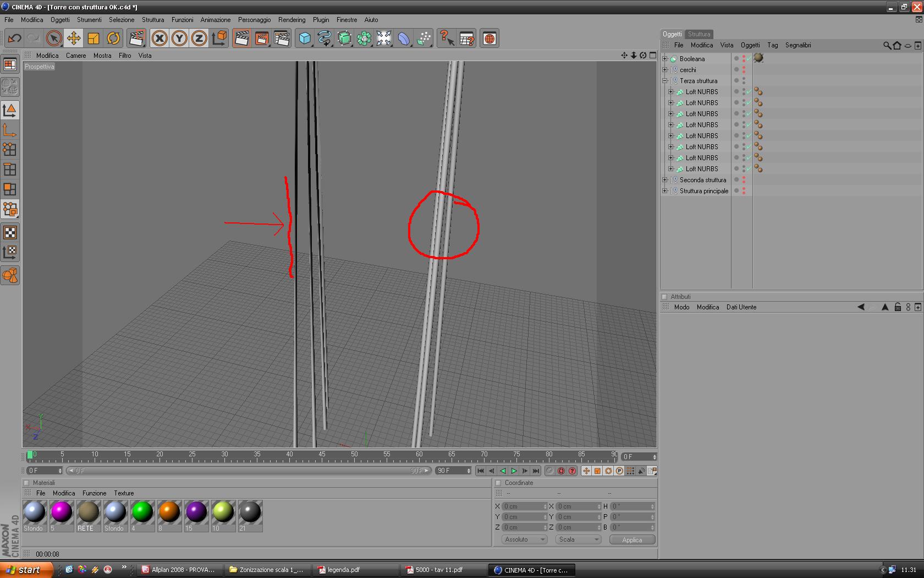
Task: Play animation backward
Action: click(x=503, y=471)
